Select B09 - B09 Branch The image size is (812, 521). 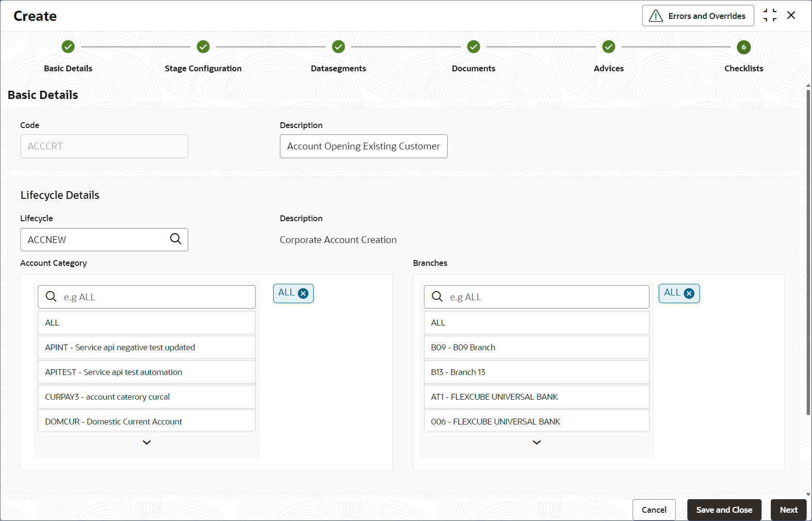pyautogui.click(x=536, y=347)
